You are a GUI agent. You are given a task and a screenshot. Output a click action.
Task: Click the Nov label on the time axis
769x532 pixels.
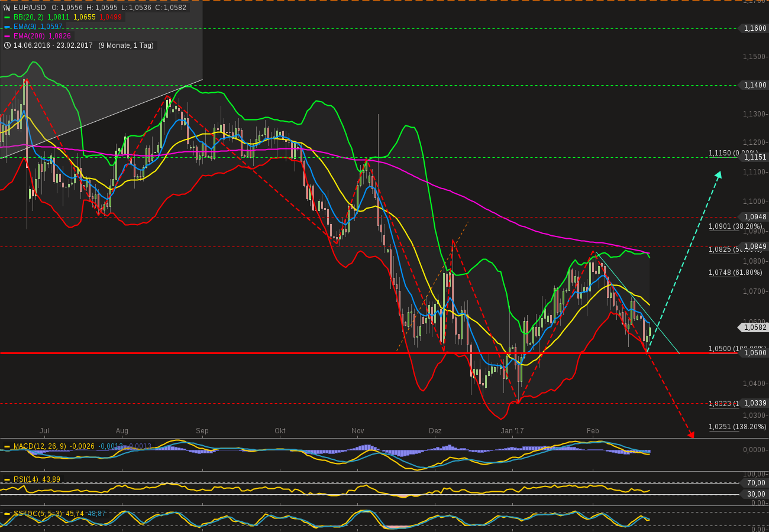(x=357, y=431)
